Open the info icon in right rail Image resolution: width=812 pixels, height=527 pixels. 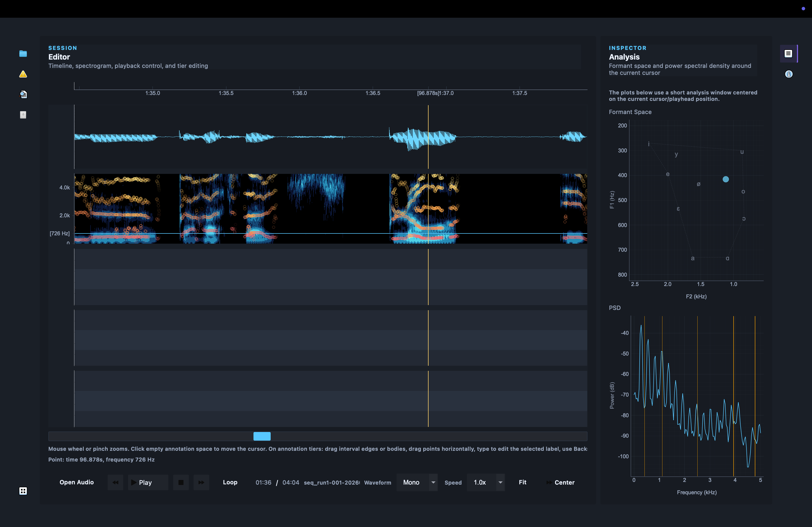coord(788,74)
